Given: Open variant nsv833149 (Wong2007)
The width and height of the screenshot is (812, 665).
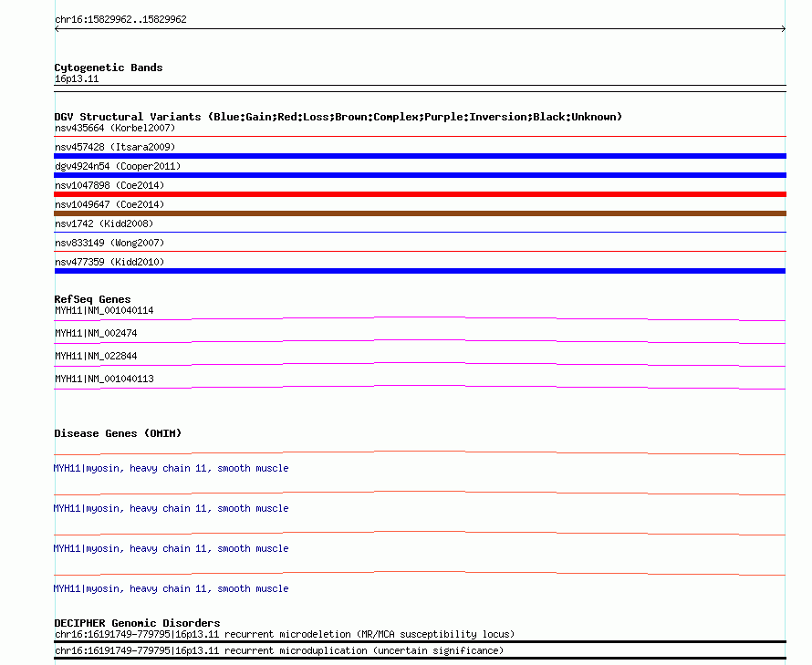Looking at the screenshot, I should (x=109, y=243).
